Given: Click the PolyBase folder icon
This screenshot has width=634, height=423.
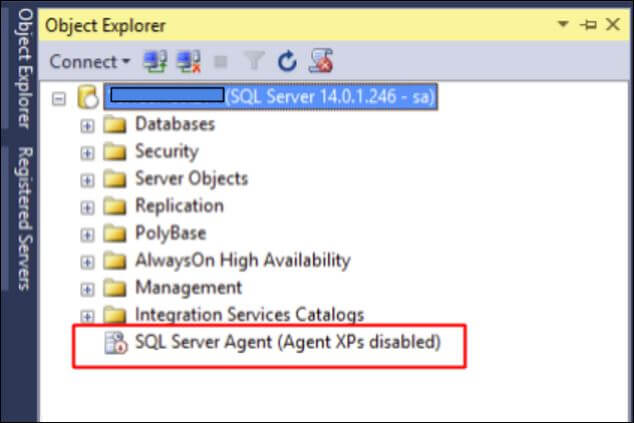Looking at the screenshot, I should pos(115,234).
